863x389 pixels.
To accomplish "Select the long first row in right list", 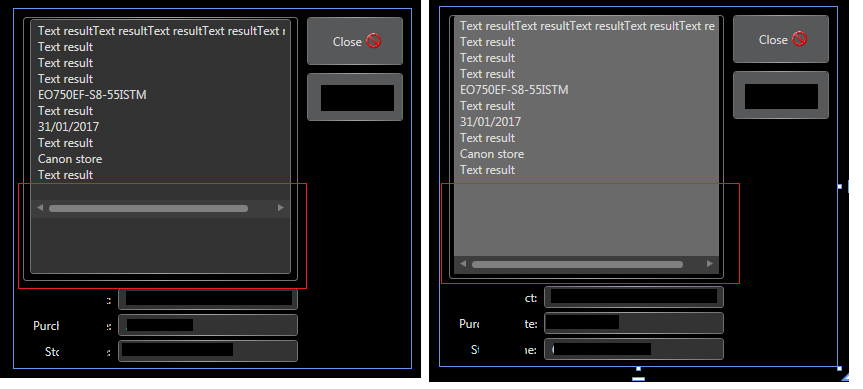I will point(587,26).
